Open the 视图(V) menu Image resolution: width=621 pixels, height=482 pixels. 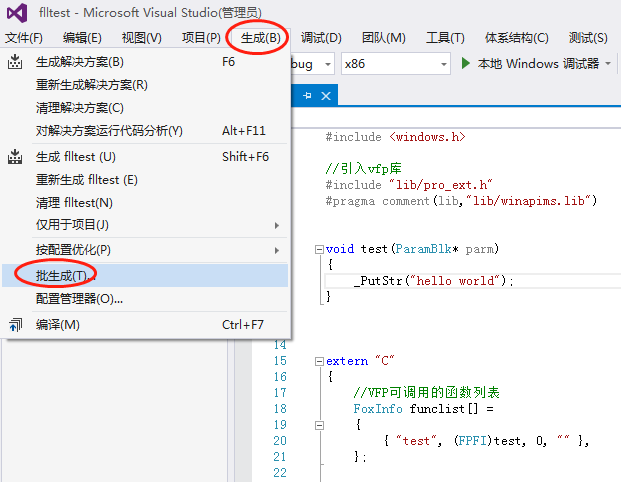pos(142,38)
